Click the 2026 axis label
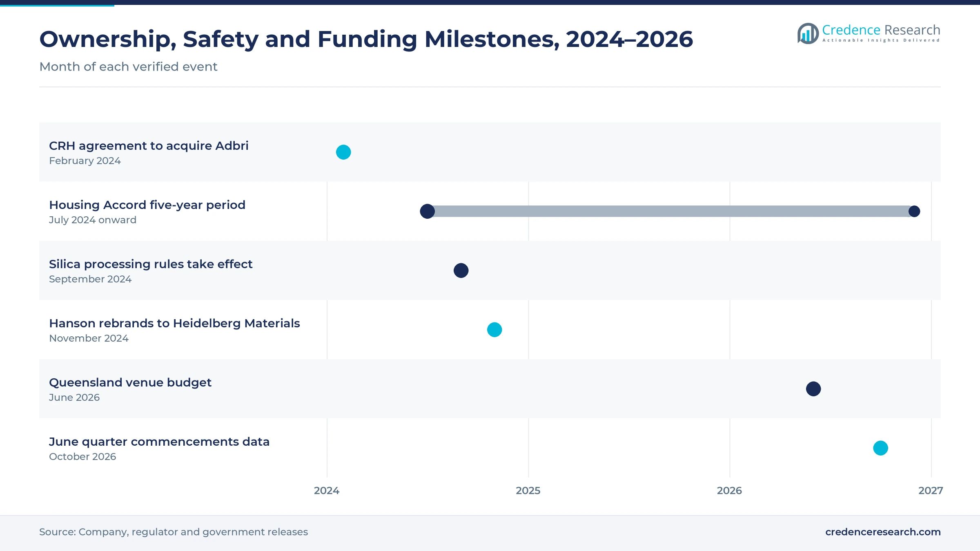Viewport: 980px width, 551px height. click(729, 491)
